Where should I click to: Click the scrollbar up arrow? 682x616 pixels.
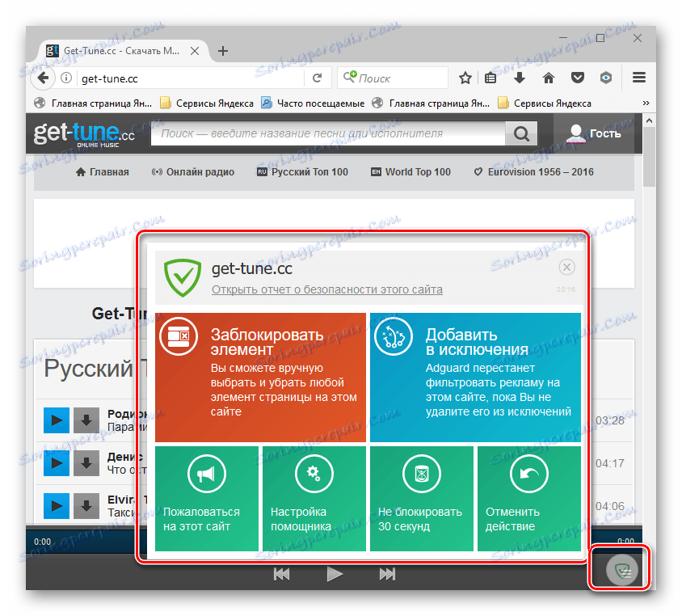pyautogui.click(x=649, y=120)
